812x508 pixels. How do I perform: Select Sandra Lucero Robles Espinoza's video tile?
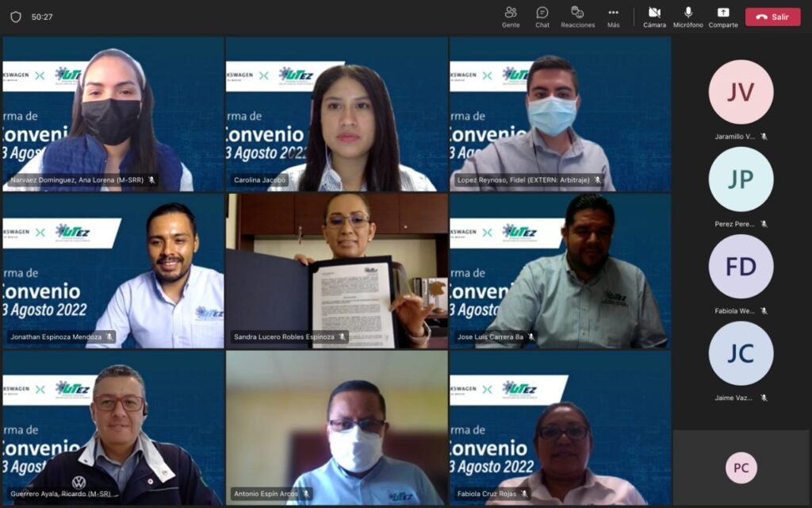pyautogui.click(x=336, y=270)
